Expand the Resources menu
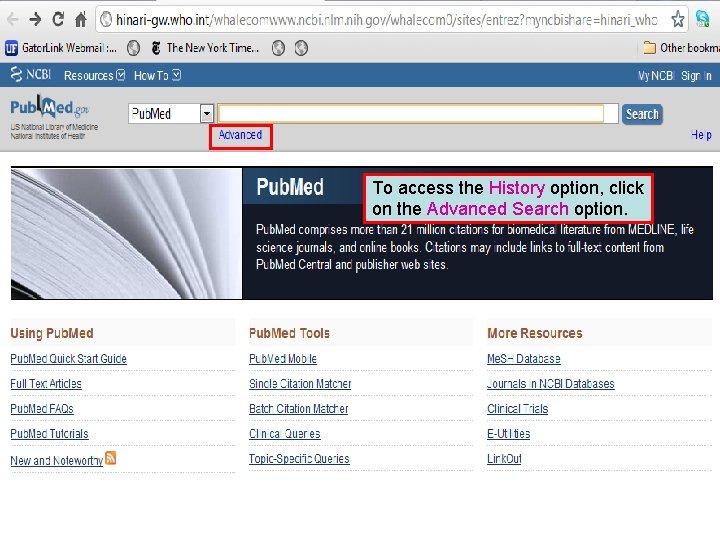Image resolution: width=720 pixels, height=540 pixels. pos(94,75)
